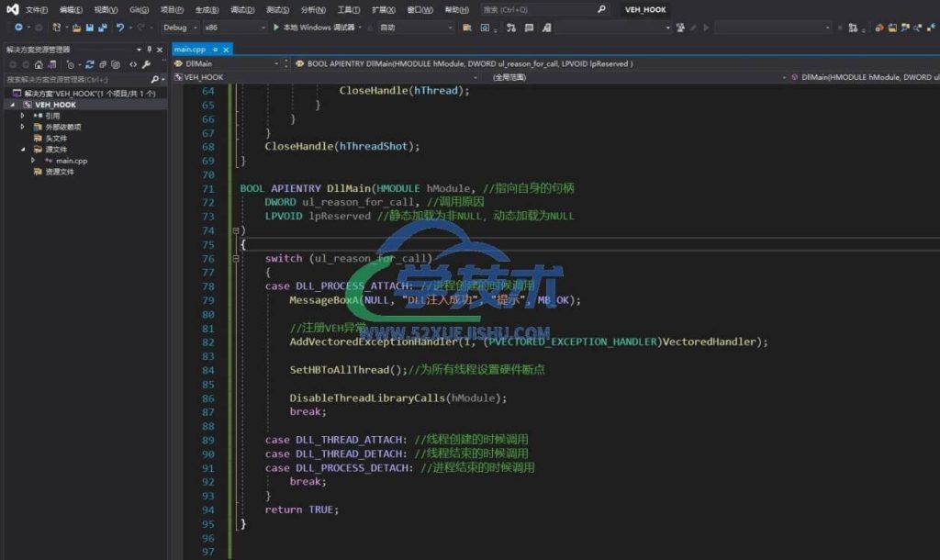
Task: Open the Debug configuration dropdown
Action: pos(179,28)
